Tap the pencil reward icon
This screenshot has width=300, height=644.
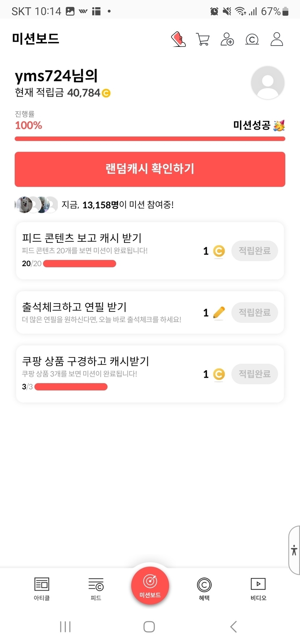(x=219, y=312)
